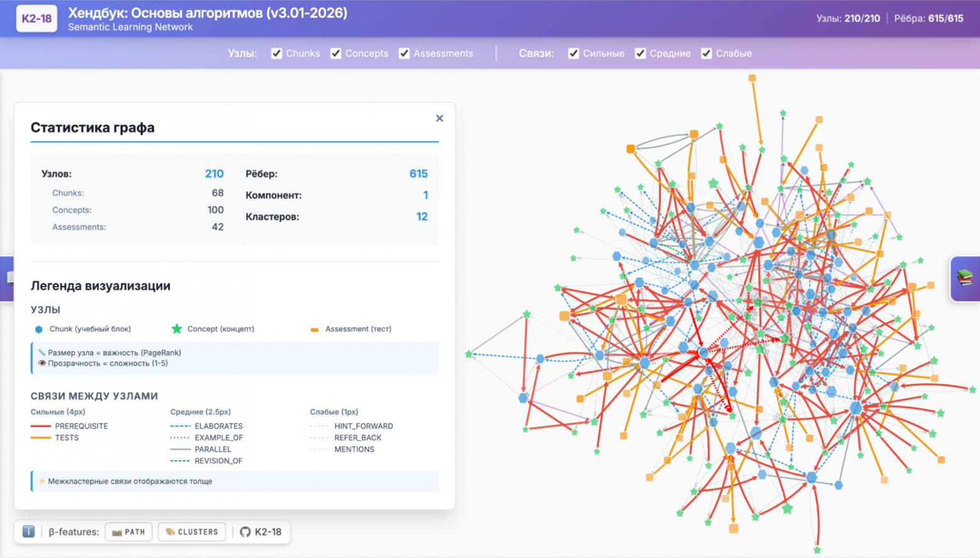980x558 pixels.
Task: Click the Размер узла = важность (PageRank) note
Action: 115,353
